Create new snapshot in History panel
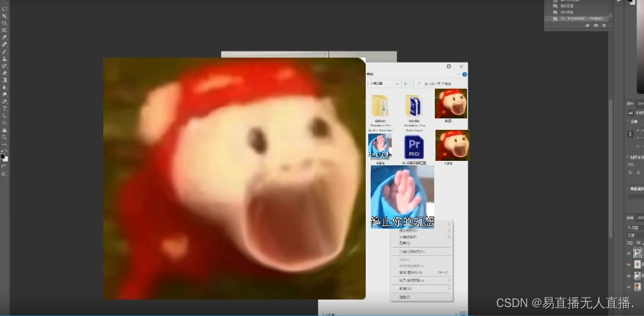Screen dimensions: 644x316 pyautogui.click(x=596, y=25)
